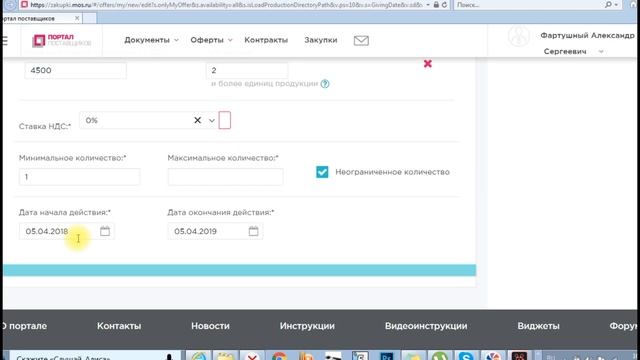Refresh the page in browser address bar
Screen dimensions: 640x360
click(444, 5)
